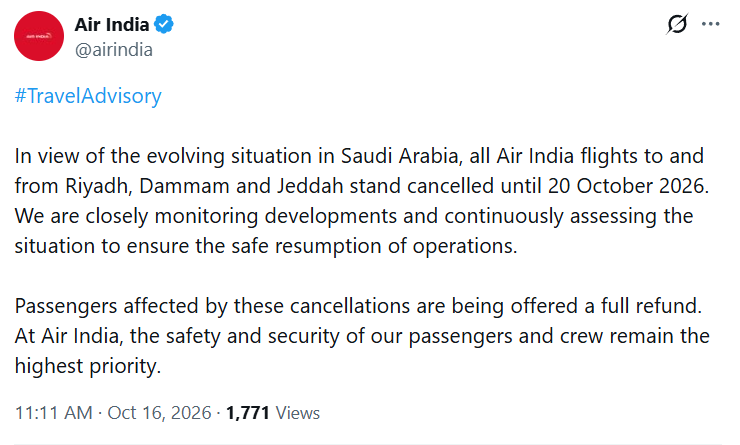Click the word Views in footer
The image size is (740, 445).
point(298,413)
